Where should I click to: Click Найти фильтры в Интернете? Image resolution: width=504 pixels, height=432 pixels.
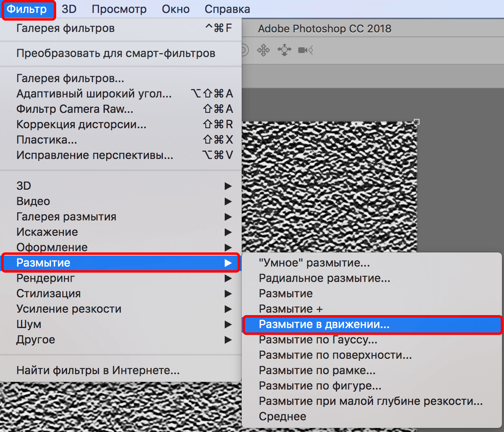tap(98, 371)
